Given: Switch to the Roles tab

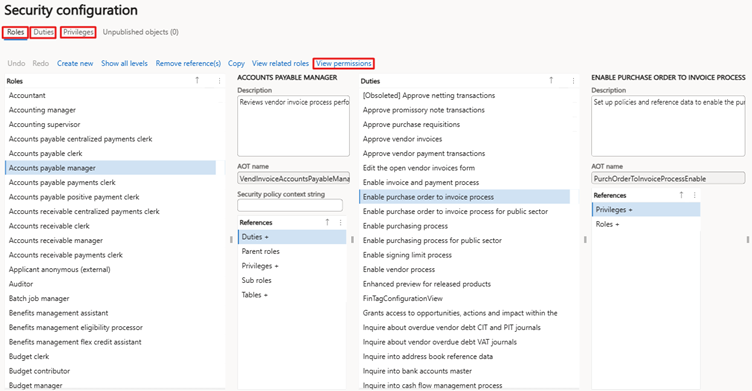Looking at the screenshot, I should click(15, 32).
